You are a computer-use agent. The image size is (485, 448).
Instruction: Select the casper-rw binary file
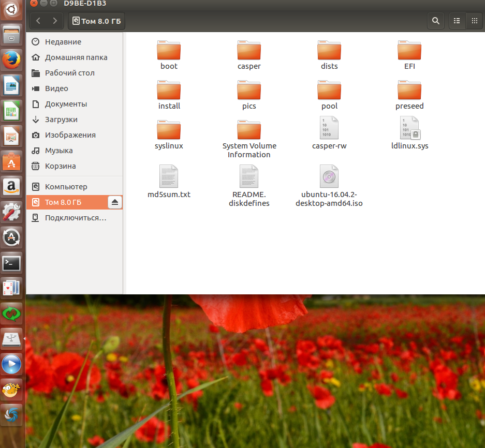point(329,128)
